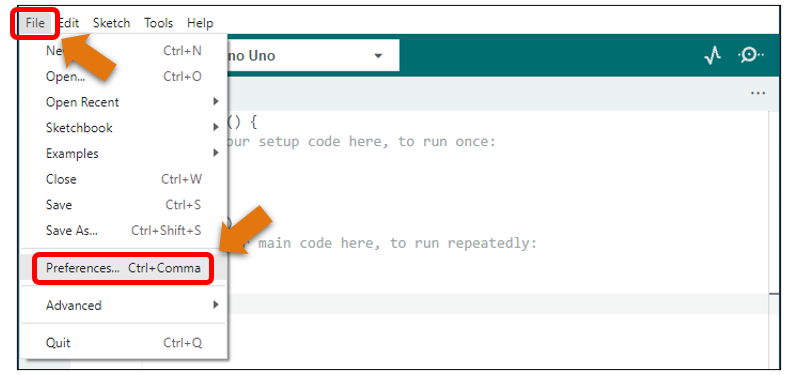This screenshot has height=375, width=789.
Task: Select Close in the File menu
Action: point(124,179)
